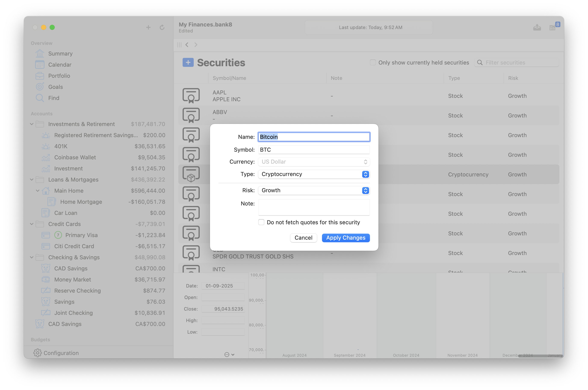Toggle 'Do not fetch quotes for this security'

261,222
